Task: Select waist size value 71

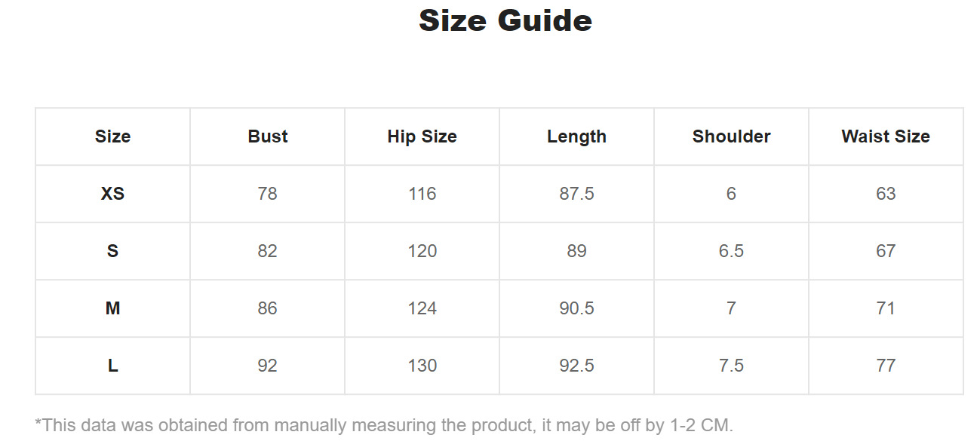Action: (x=886, y=308)
